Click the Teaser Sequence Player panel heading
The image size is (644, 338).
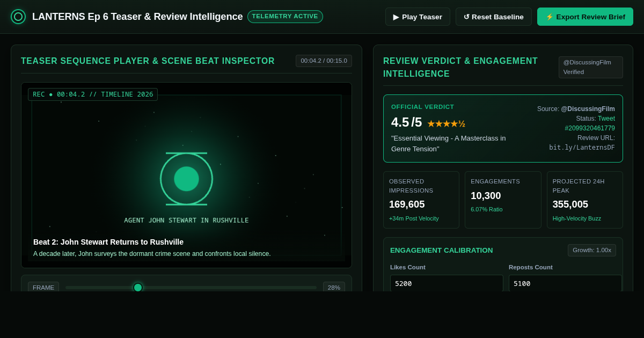point(148,61)
